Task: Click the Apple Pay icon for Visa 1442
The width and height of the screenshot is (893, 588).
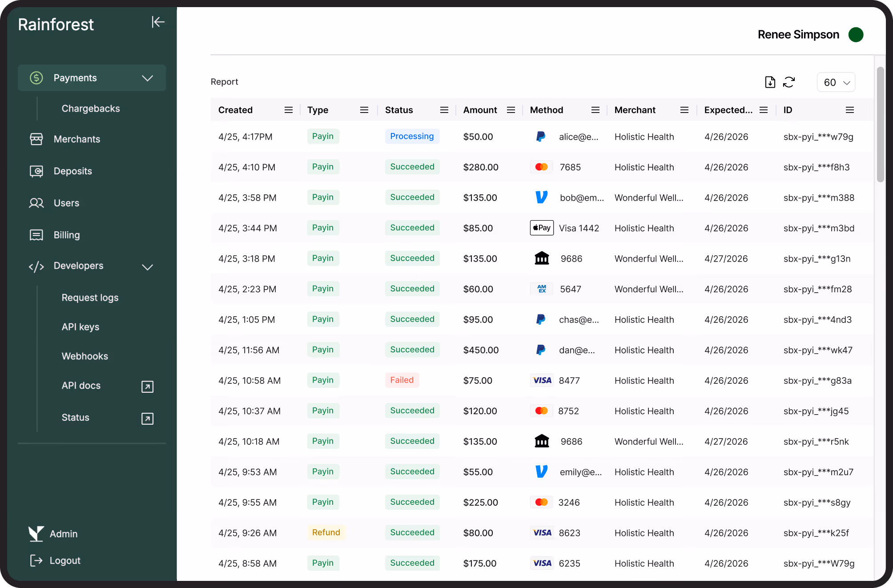Action: (542, 228)
